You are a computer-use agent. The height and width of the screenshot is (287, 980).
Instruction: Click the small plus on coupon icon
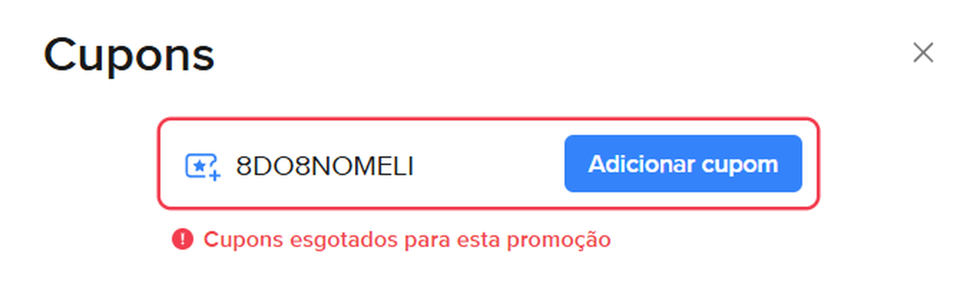click(x=214, y=174)
